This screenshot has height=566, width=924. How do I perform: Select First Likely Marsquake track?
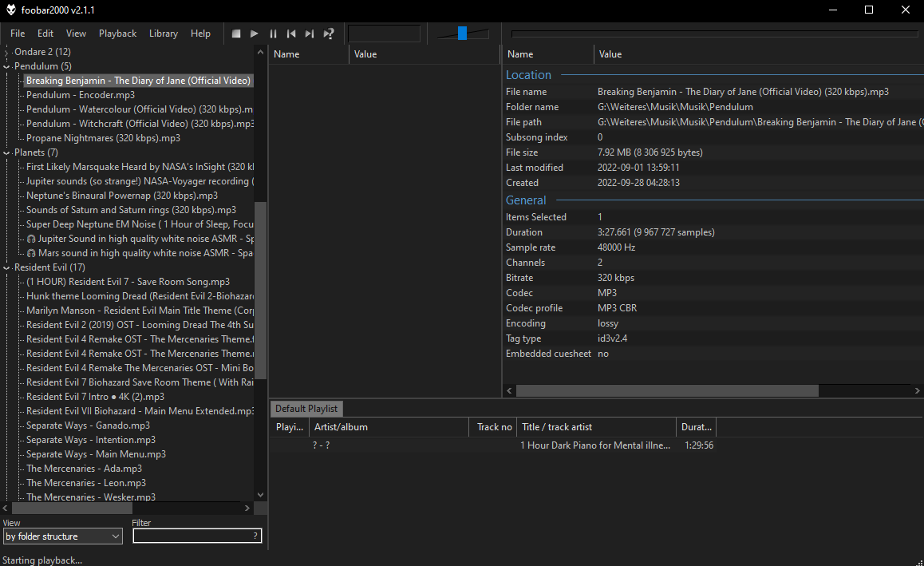click(x=140, y=167)
